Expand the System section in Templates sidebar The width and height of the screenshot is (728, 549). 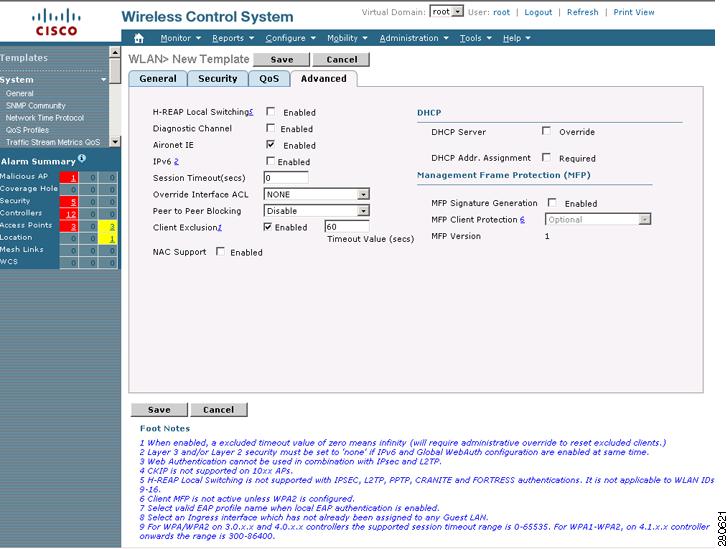(103, 80)
